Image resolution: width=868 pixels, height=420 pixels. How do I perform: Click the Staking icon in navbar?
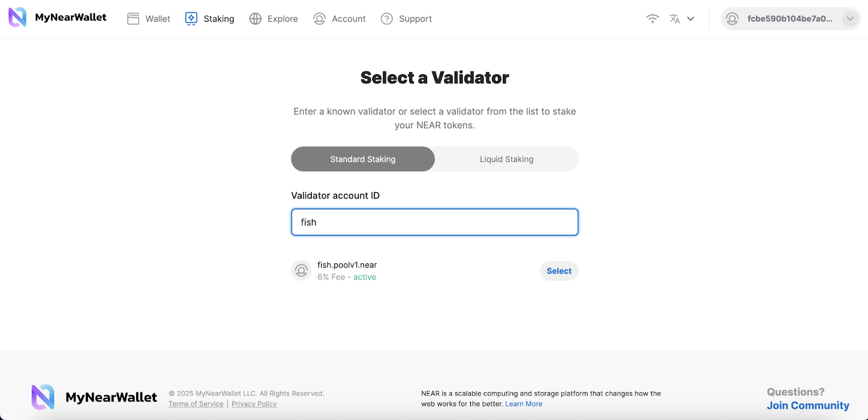pos(191,19)
